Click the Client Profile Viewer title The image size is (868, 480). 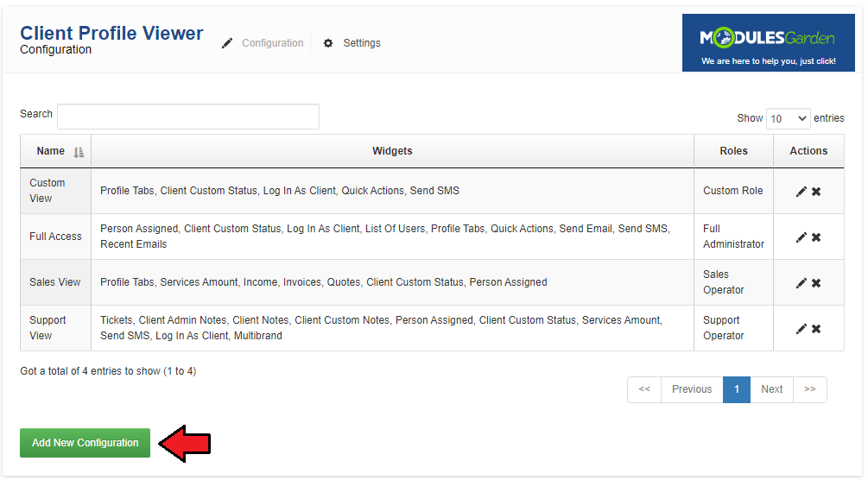point(111,33)
